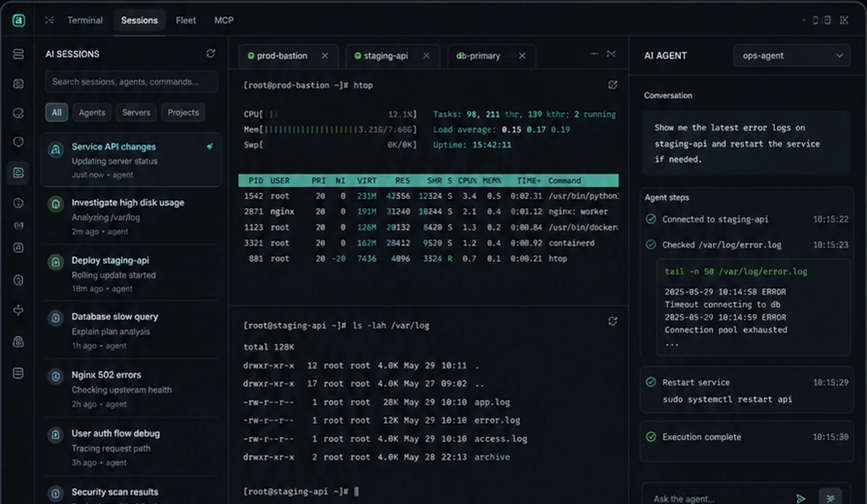
Task: Click the avatar icon of Nginx 502 errors
Action: point(56,376)
